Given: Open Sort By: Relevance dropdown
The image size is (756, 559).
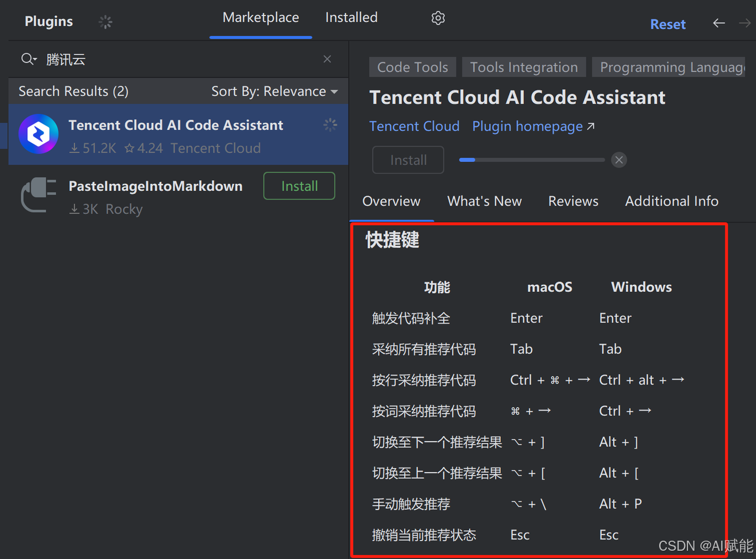Looking at the screenshot, I should coord(275,92).
